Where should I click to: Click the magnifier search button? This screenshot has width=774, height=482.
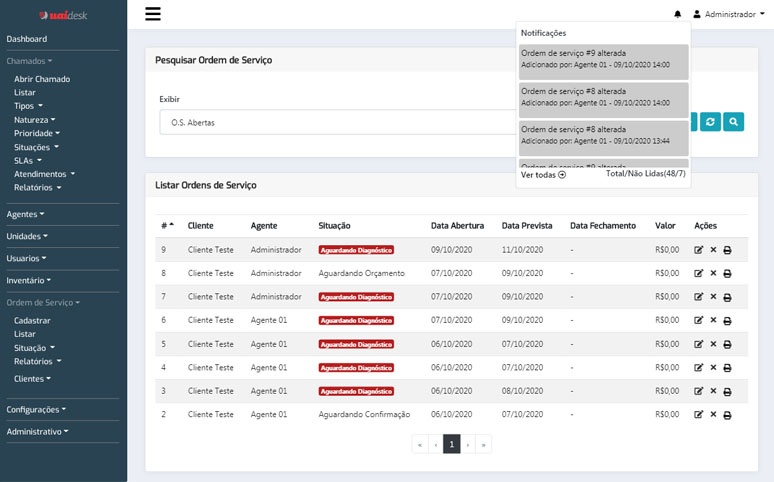tap(733, 122)
